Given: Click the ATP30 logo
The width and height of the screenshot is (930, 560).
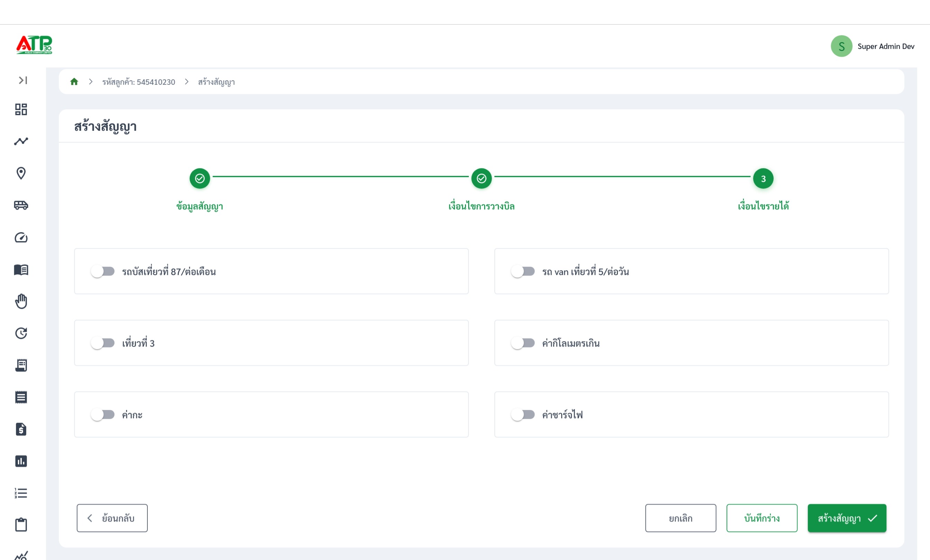Looking at the screenshot, I should [34, 45].
